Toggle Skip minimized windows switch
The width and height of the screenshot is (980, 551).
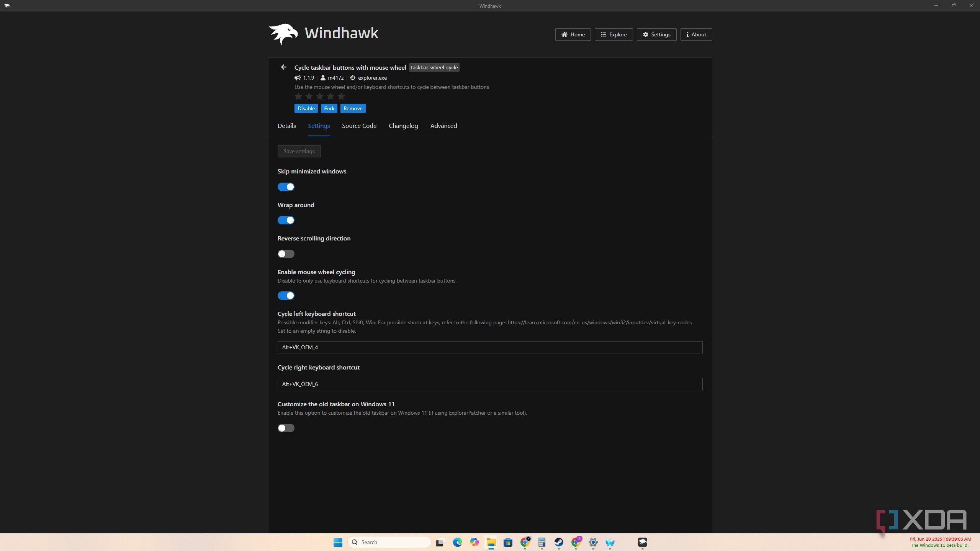[x=286, y=187]
